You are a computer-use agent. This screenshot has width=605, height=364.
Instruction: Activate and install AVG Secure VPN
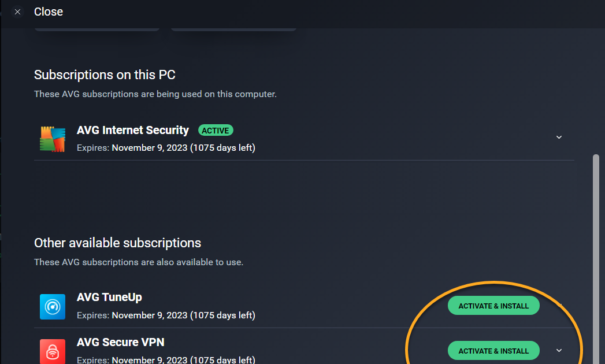493,351
